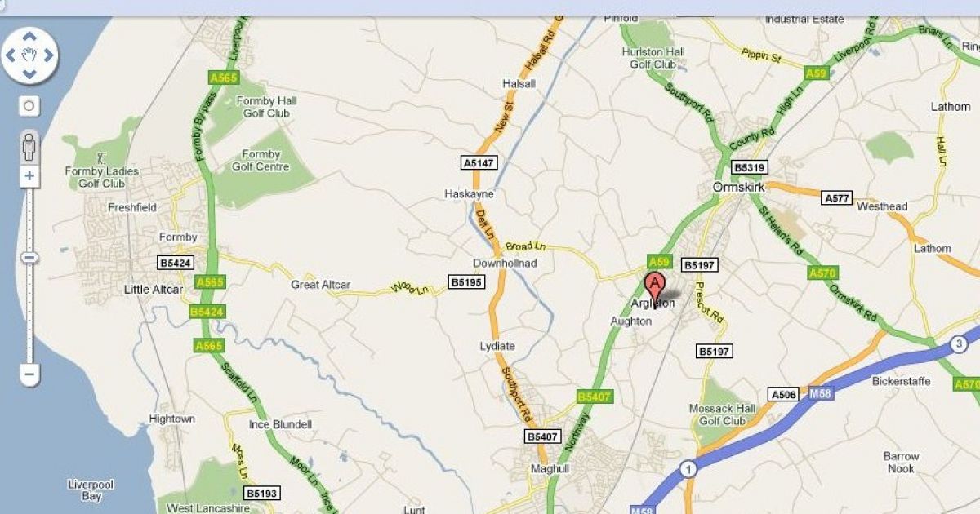980x514 pixels.
Task: Pan the map up with the arrow
Action: pos(29,38)
